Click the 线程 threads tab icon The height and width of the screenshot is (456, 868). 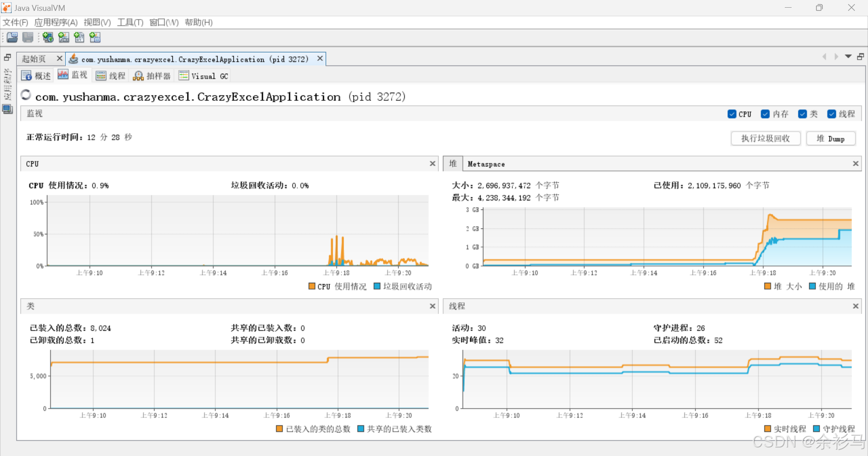[101, 76]
